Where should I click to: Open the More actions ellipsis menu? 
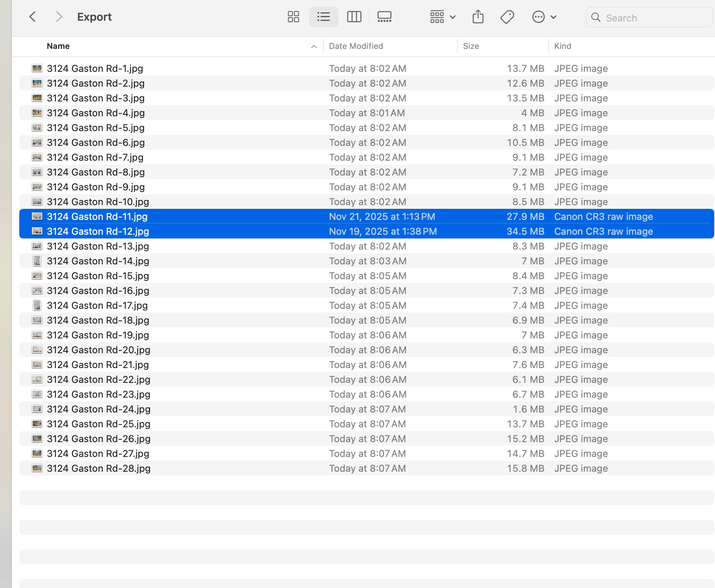pos(544,17)
